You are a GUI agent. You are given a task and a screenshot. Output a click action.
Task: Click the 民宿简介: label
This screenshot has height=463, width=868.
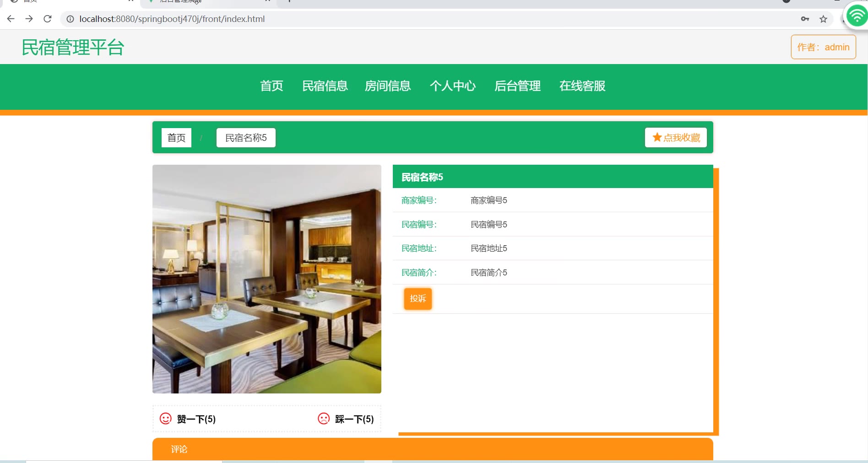tap(419, 273)
